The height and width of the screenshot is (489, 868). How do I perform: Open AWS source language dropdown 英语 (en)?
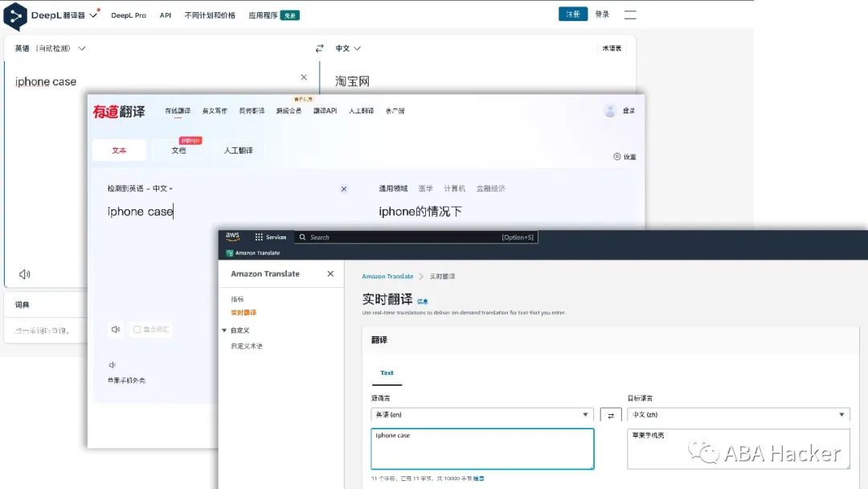[x=481, y=415]
